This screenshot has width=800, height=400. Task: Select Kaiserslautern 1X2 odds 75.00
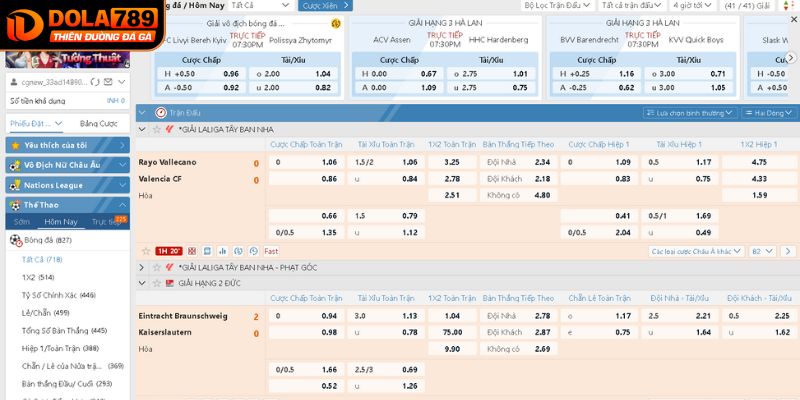[452, 332]
